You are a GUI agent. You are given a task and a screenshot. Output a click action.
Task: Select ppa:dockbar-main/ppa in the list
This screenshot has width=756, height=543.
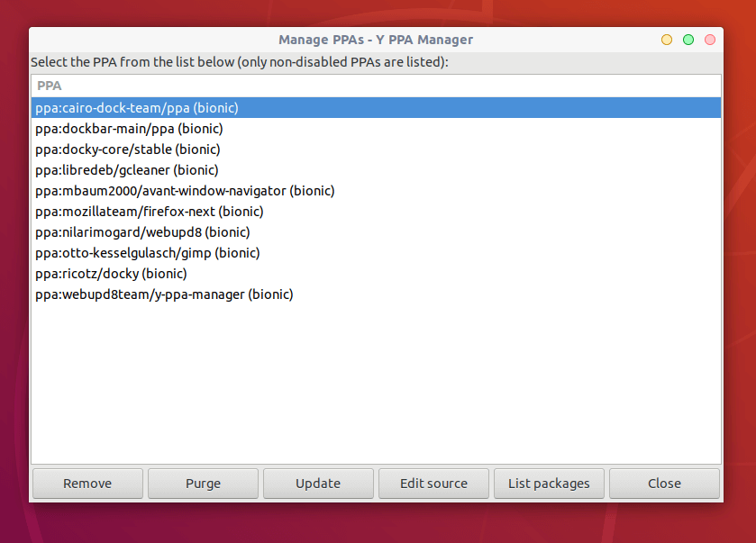point(129,129)
